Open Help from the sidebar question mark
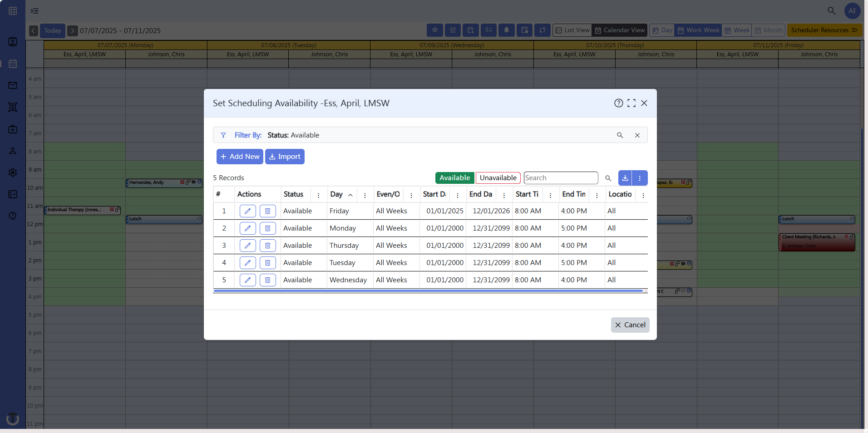This screenshot has height=433, width=868. (13, 216)
